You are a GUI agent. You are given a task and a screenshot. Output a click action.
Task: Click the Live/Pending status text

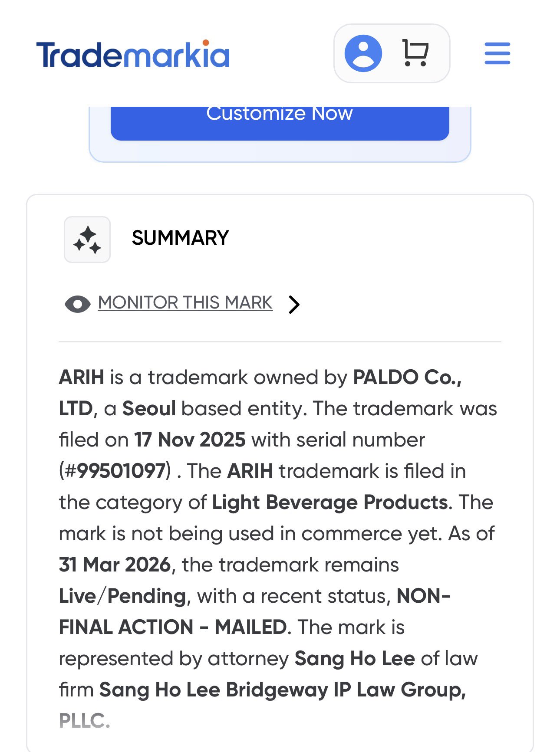click(x=123, y=596)
